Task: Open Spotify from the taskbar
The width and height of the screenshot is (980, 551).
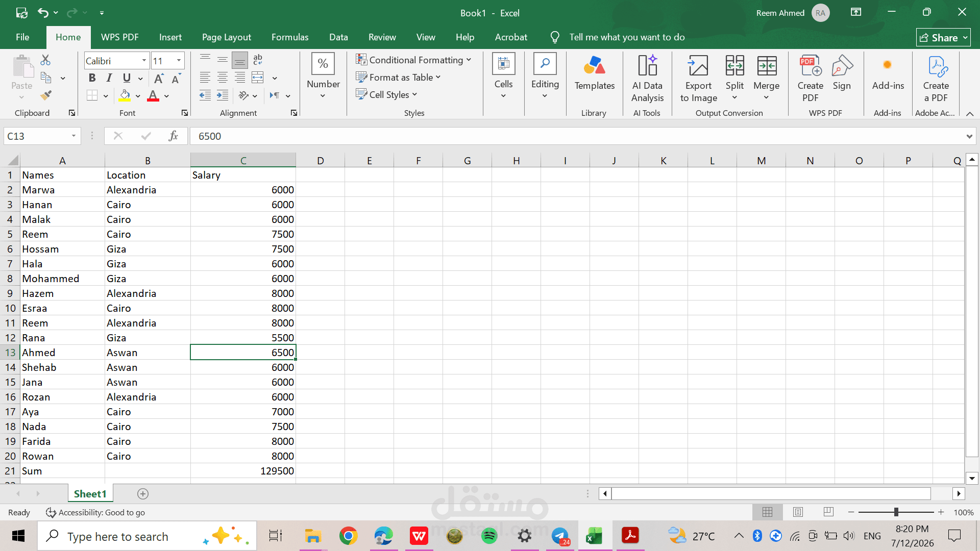Action: coord(489,536)
